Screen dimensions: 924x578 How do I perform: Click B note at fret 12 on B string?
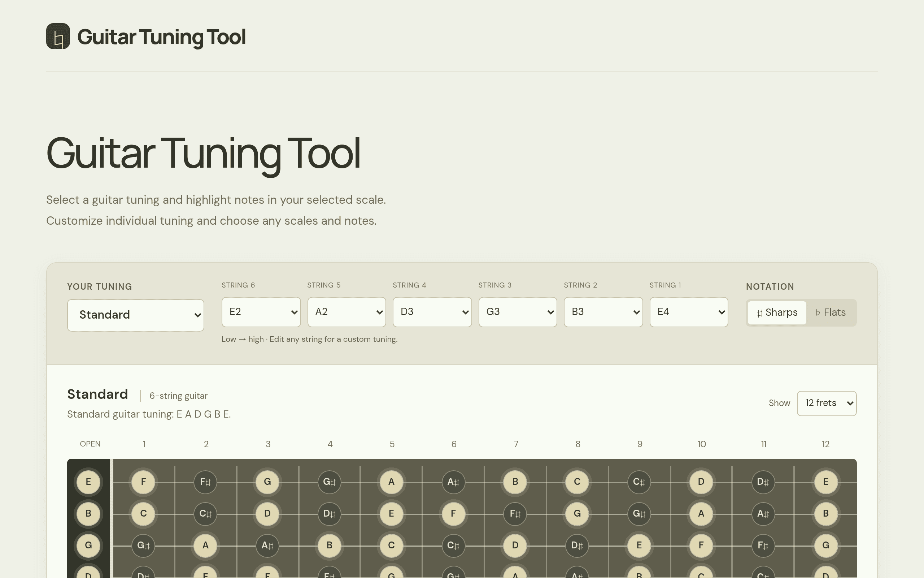(x=825, y=513)
